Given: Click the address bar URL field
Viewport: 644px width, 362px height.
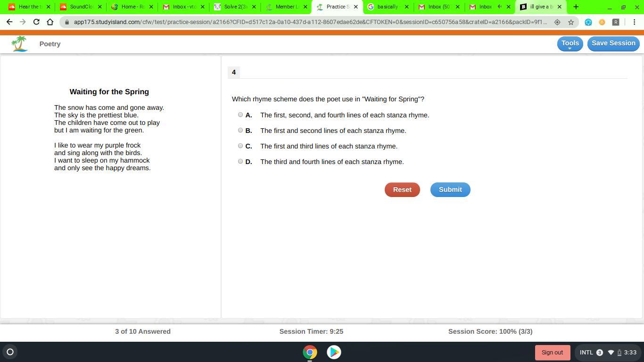Looking at the screenshot, I should click(310, 22).
